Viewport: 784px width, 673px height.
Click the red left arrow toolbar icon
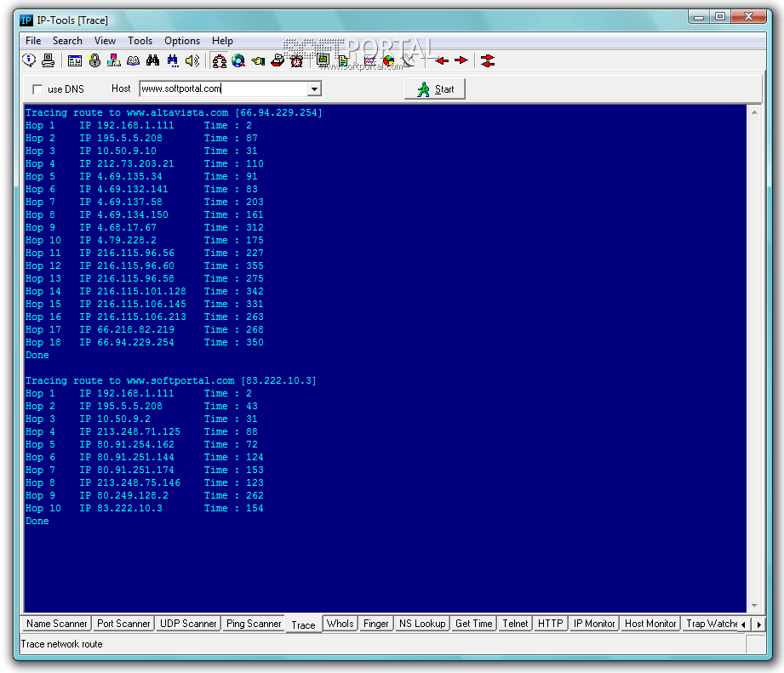442,60
